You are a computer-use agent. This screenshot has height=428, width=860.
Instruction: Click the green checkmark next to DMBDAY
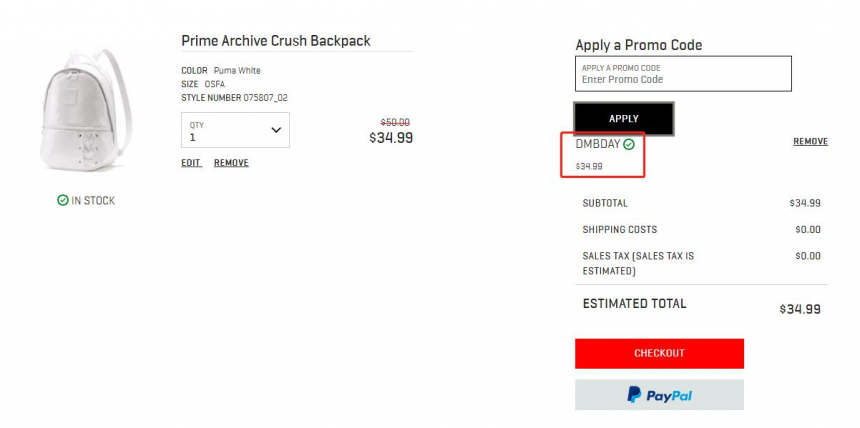pos(629,144)
